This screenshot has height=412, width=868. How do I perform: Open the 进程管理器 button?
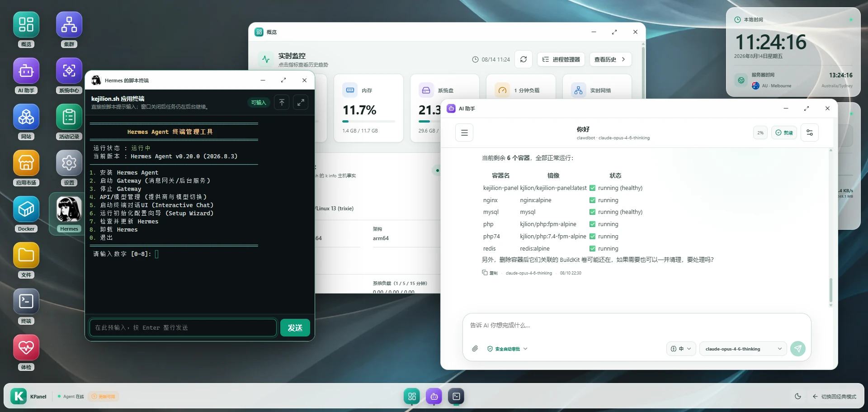tap(561, 59)
